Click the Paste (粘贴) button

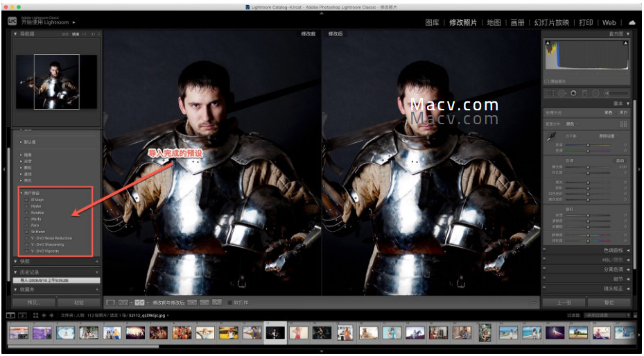(x=79, y=303)
